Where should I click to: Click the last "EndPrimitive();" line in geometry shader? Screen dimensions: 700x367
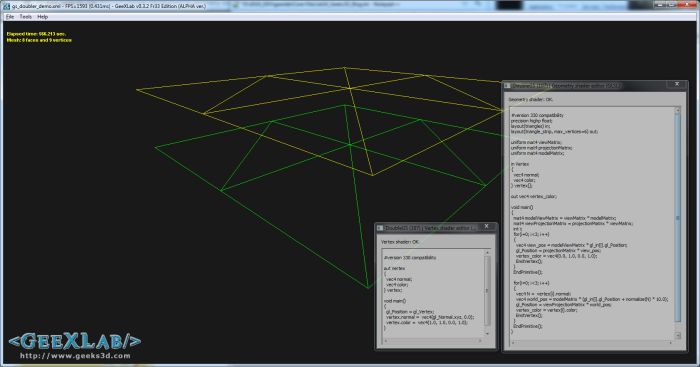(528, 326)
